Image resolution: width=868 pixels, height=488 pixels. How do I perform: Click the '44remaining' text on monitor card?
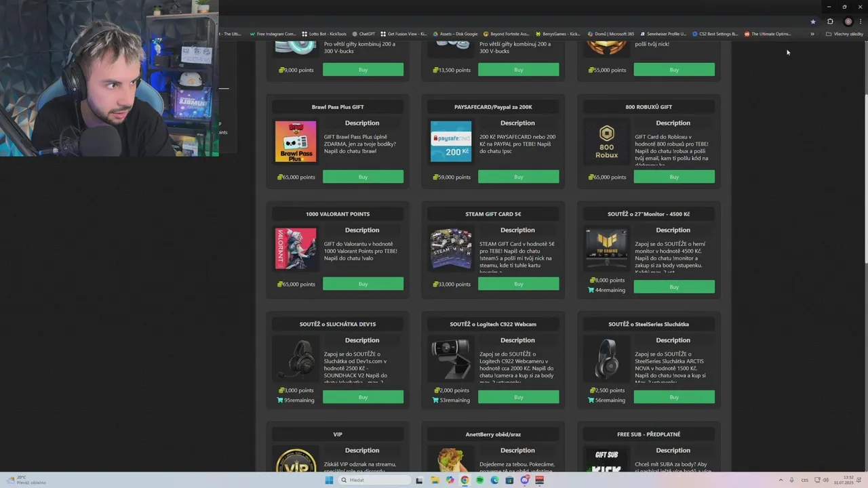(610, 290)
